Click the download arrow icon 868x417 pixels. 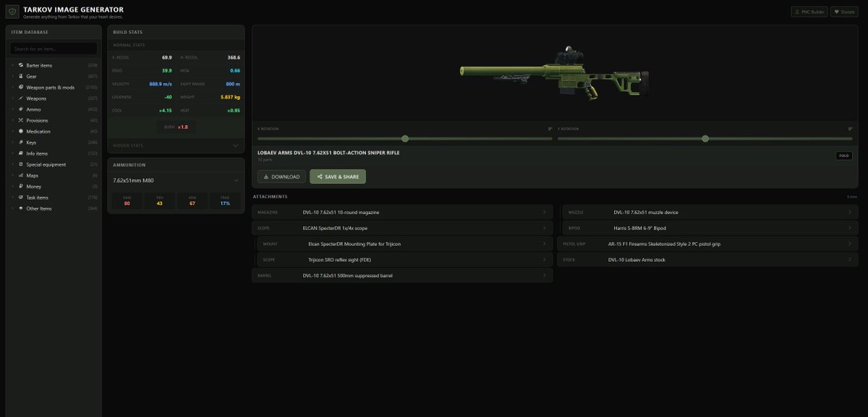[x=266, y=177]
